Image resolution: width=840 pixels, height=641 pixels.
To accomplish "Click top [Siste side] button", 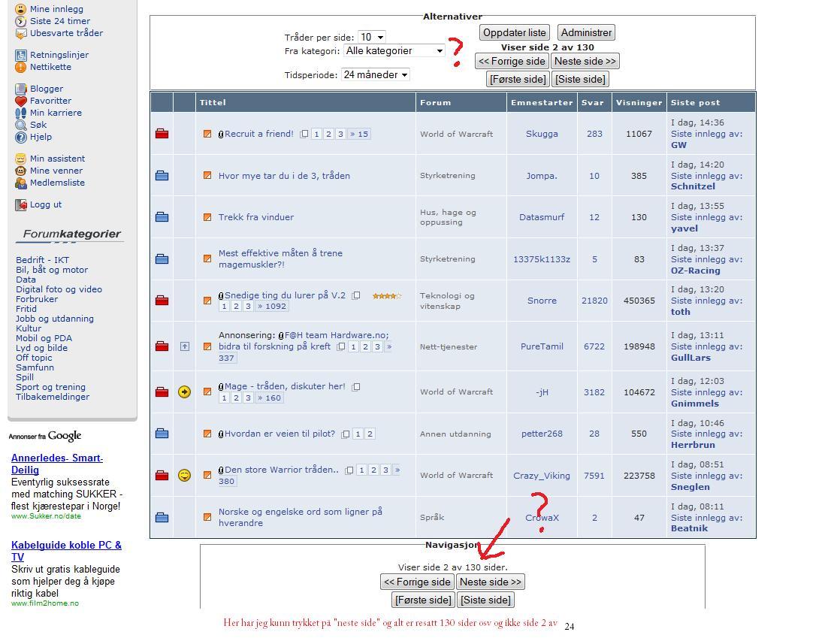I will (x=580, y=80).
